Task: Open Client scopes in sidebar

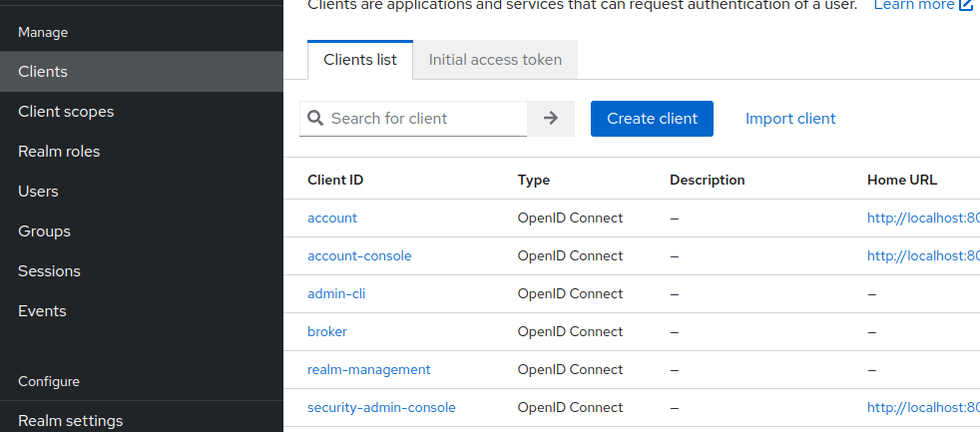Action: click(x=66, y=112)
